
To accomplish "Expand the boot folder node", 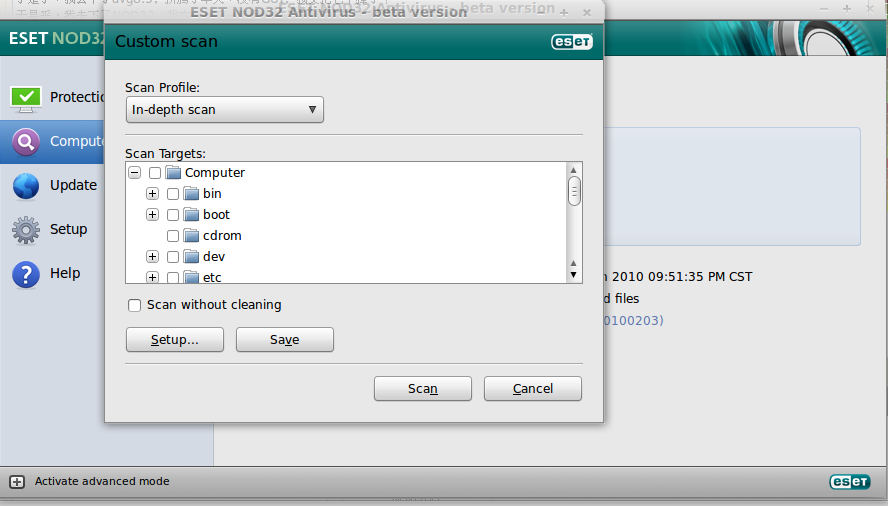I will point(152,215).
